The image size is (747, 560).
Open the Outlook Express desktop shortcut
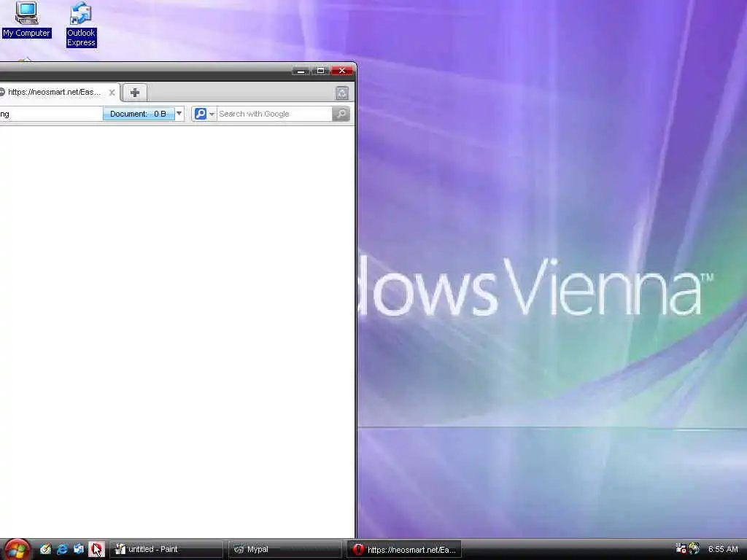coord(81,24)
